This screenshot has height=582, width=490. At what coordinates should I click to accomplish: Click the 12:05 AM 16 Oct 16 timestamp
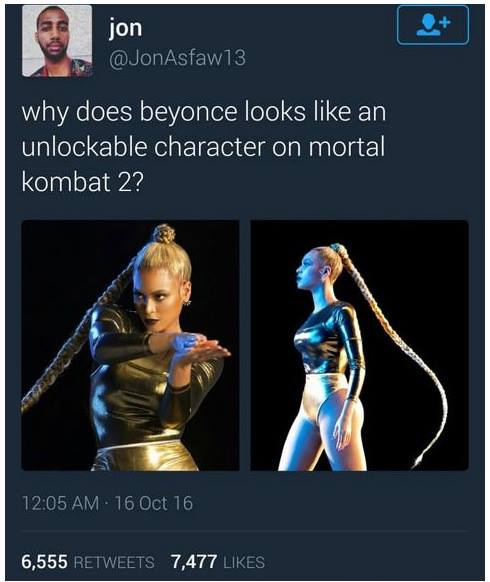(108, 504)
